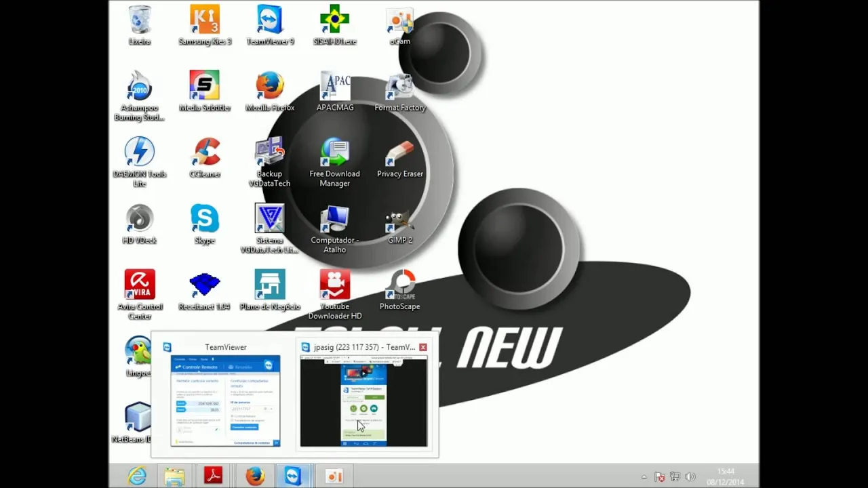Open File Explorer from the taskbar
Viewport: 868px width, 488px height.
pos(174,476)
